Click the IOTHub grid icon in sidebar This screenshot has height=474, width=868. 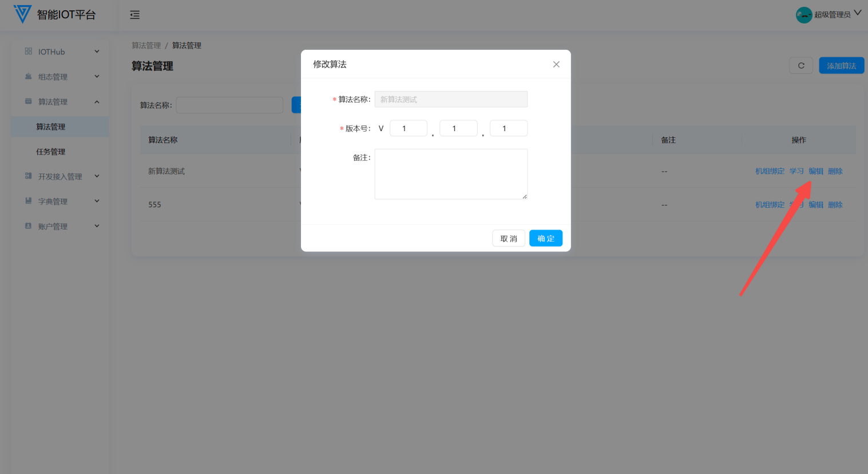click(29, 52)
